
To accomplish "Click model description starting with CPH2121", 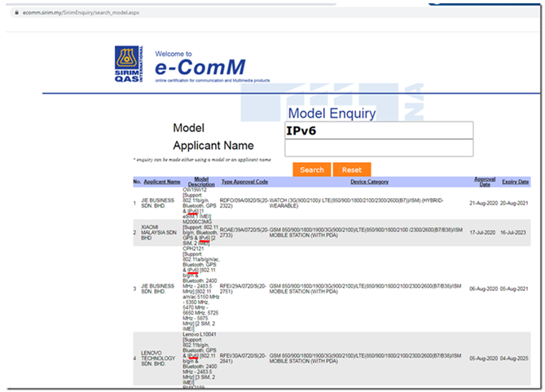I will click(x=201, y=288).
